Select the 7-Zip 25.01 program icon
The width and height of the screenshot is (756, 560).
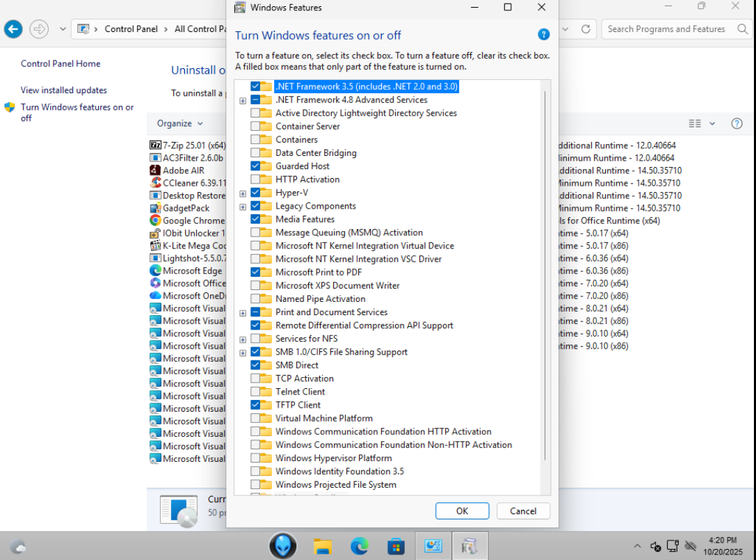click(x=155, y=145)
